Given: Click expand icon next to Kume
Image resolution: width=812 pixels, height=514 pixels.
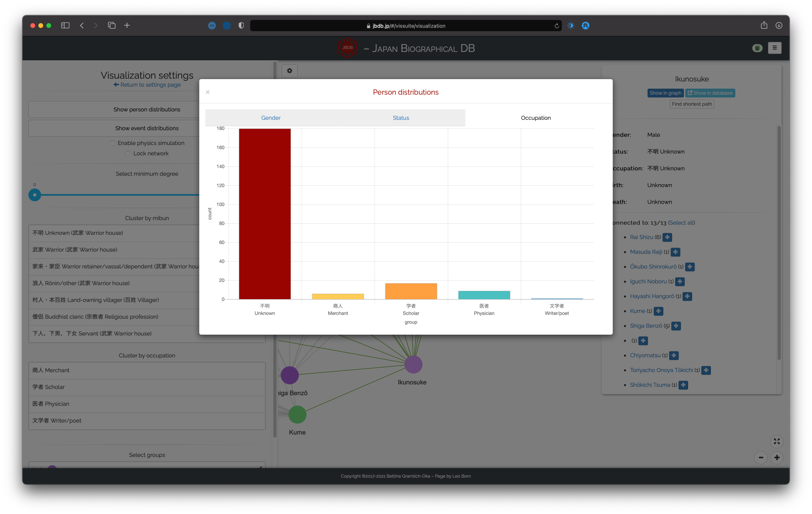Looking at the screenshot, I should click(658, 311).
